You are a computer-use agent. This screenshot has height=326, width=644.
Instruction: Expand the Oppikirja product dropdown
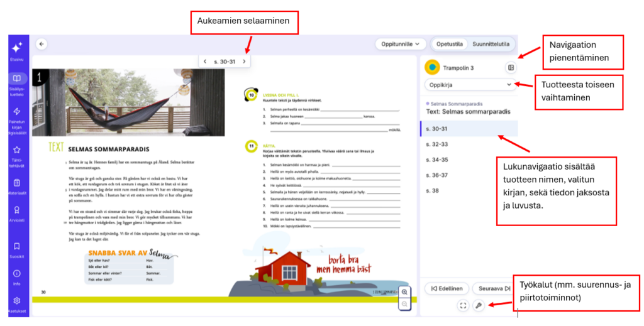[469, 84]
